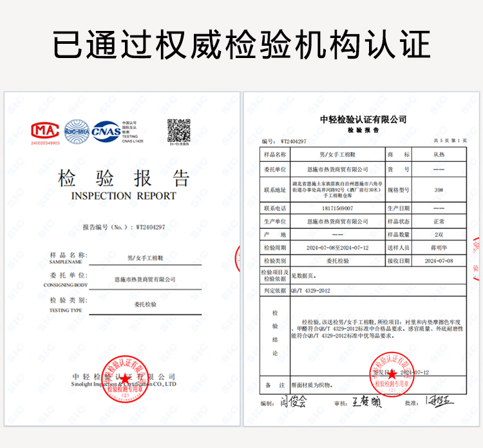483x448 pixels.
Task: Click the remark 帮面材质为织物。
Action: (312, 385)
